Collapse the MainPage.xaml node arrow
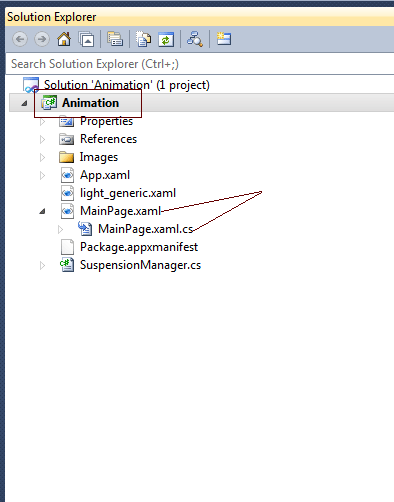 42,211
